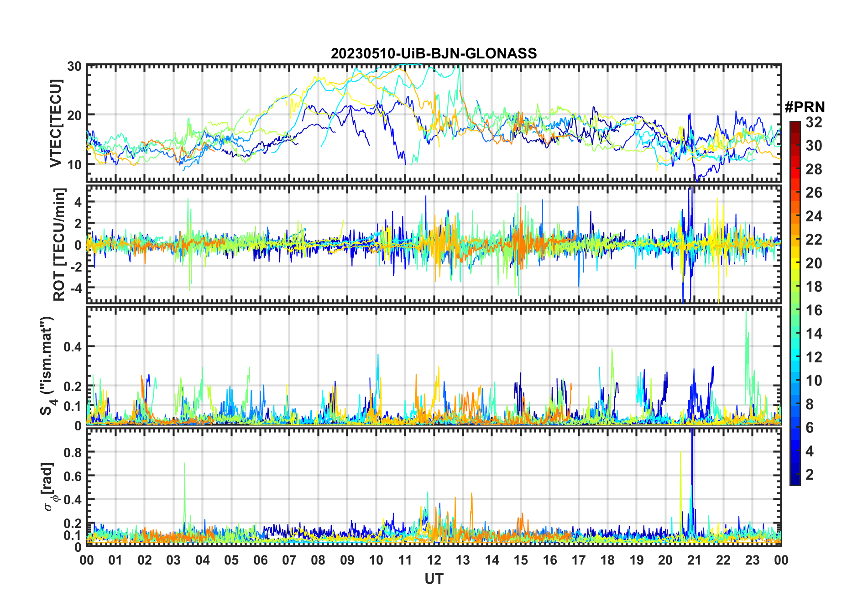Click the UT x-axis label
Screen dimensions: 868x607
click(434, 579)
